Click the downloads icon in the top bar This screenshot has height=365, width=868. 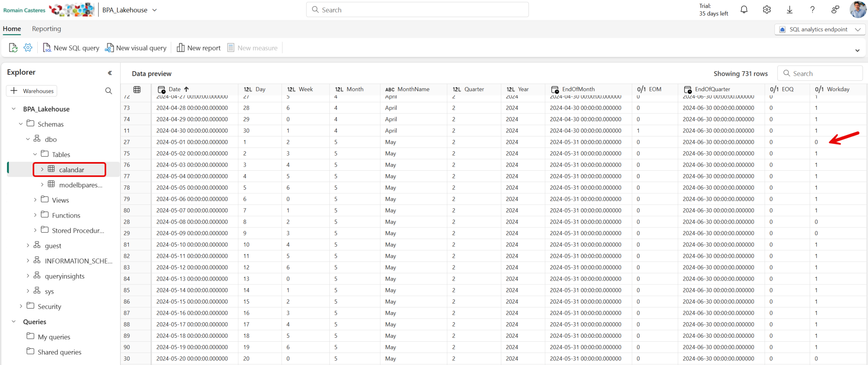click(789, 9)
